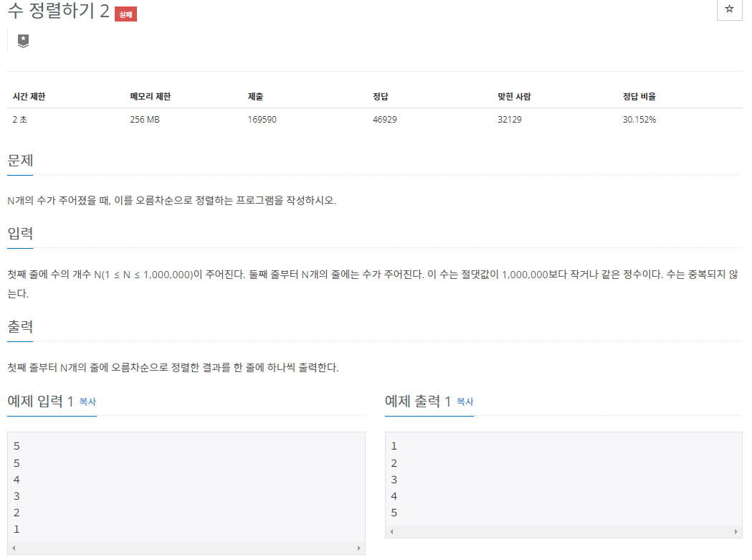Click the output description sentence starting 첫째 줄부터
Screen dimensions: 752x560
173,367
